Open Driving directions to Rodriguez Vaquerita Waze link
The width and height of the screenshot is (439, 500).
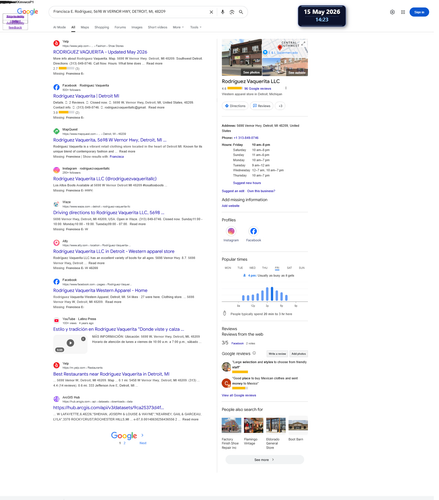point(108,213)
